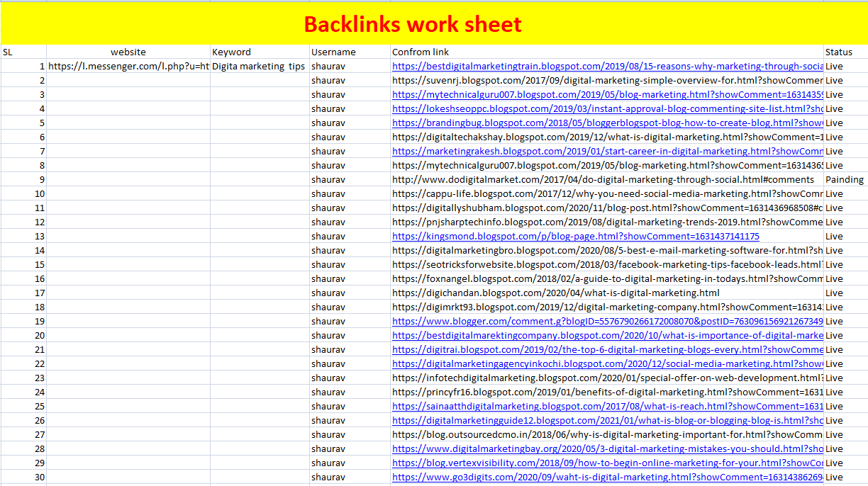Open the digitalmarketingbay mistakes link
Viewport: 868px width, 486px height.
click(606, 448)
